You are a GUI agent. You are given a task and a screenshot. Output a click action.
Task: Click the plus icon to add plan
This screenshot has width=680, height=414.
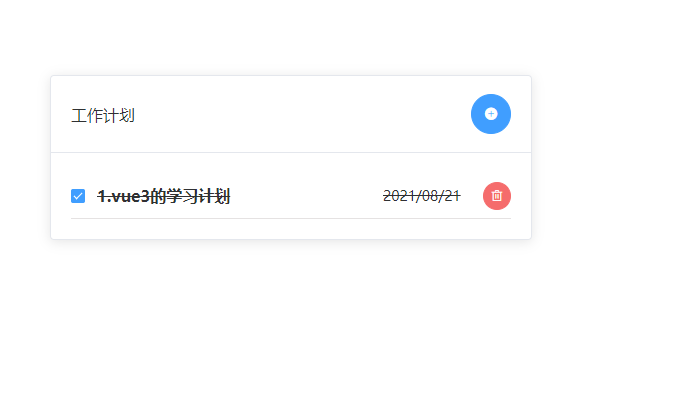[x=490, y=114]
